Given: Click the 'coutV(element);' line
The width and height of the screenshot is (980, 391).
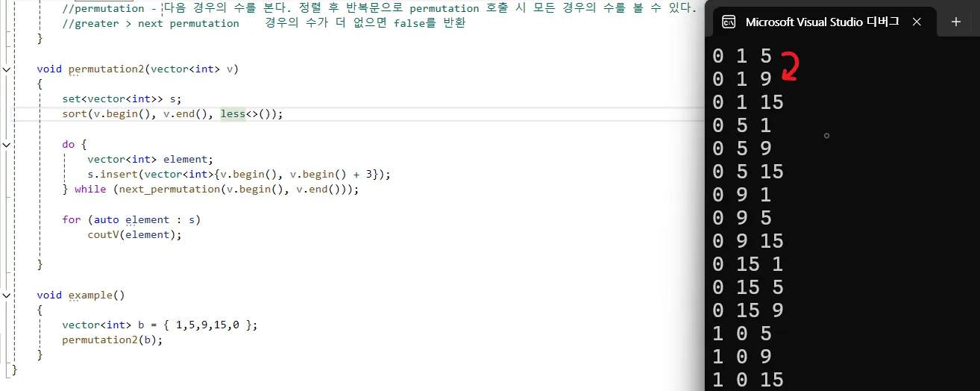Looking at the screenshot, I should click(x=134, y=234).
